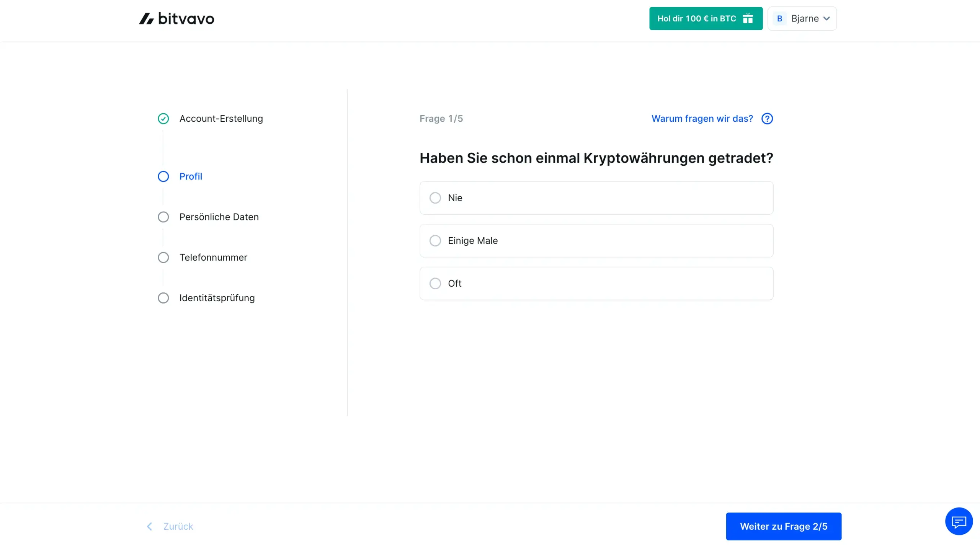Image resolution: width=980 pixels, height=545 pixels.
Task: Click the gift icon in BTC promo
Action: (x=748, y=18)
